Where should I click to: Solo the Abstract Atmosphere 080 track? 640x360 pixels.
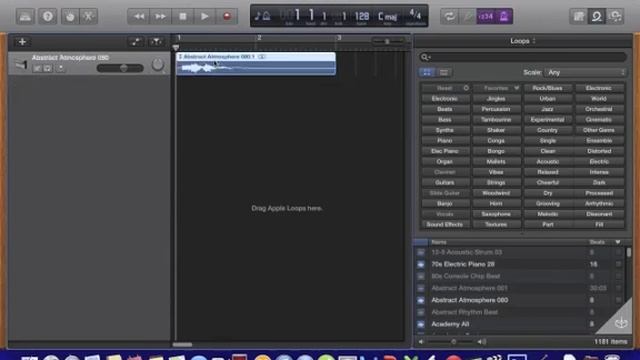point(48,68)
